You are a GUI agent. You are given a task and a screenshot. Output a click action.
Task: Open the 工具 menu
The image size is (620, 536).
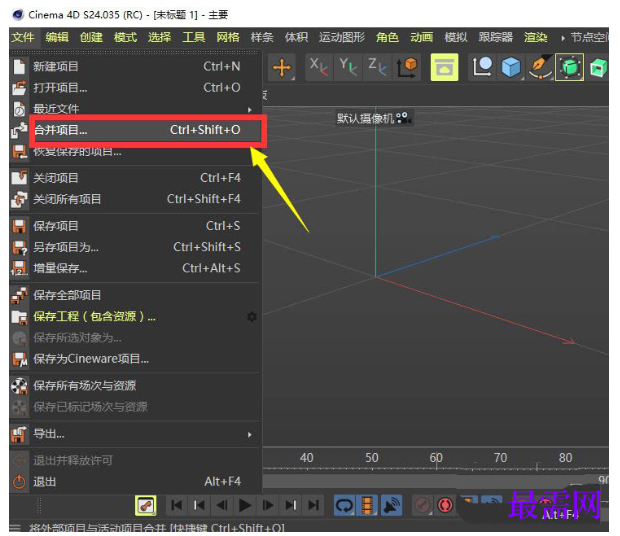click(x=194, y=38)
